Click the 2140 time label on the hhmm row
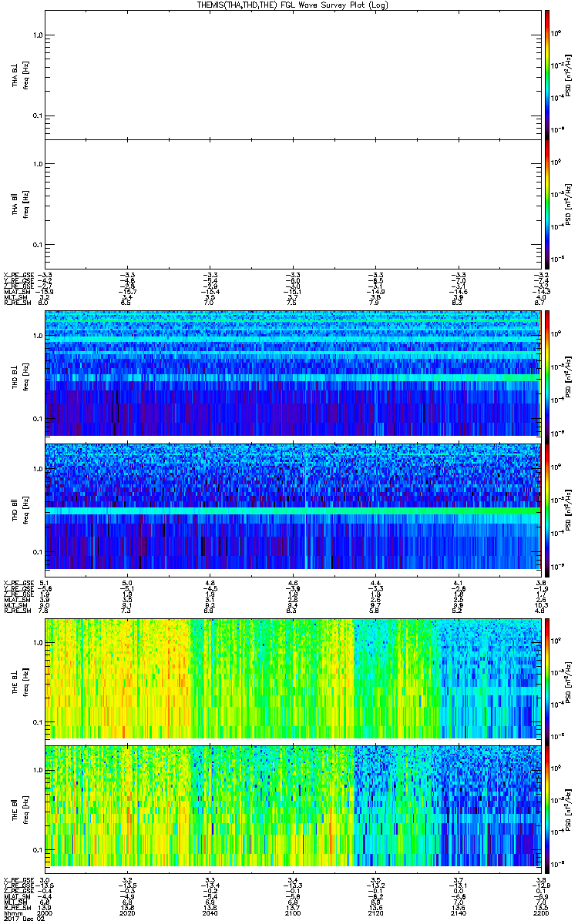This screenshot has width=578, height=924. point(458,913)
